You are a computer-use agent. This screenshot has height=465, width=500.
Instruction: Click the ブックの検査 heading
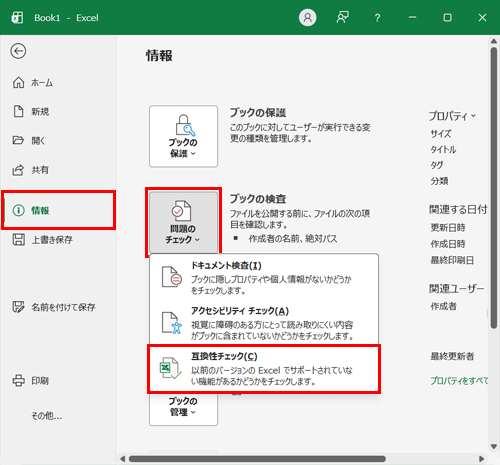258,199
